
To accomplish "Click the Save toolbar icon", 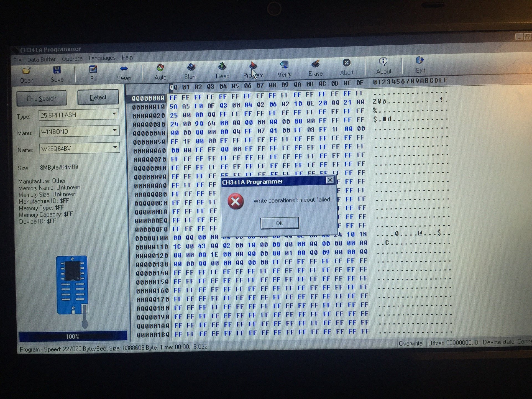I will tap(57, 74).
